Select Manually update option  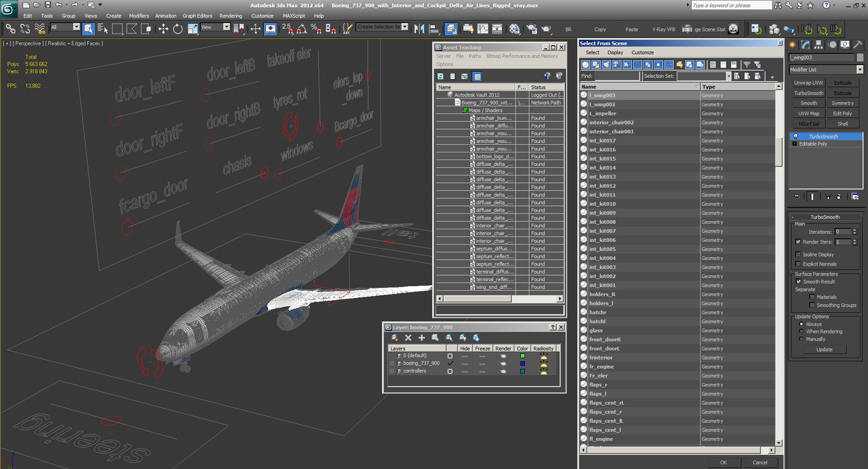[801, 339]
